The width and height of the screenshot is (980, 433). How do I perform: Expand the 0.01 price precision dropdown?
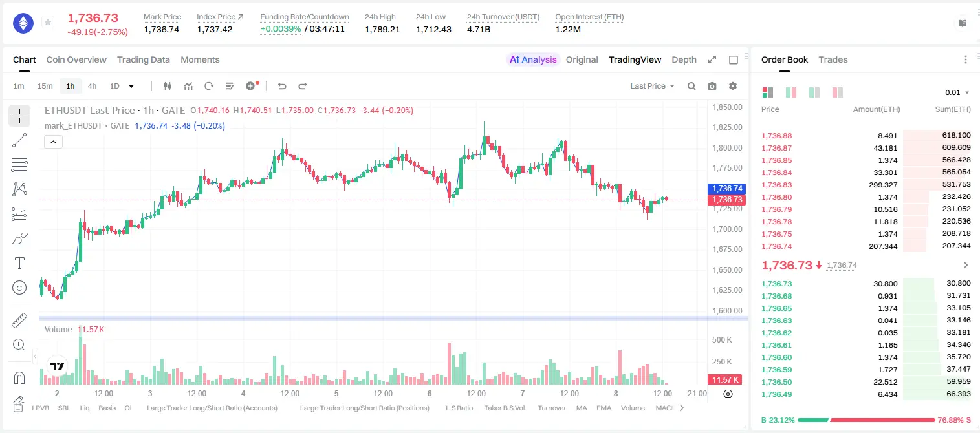(957, 92)
